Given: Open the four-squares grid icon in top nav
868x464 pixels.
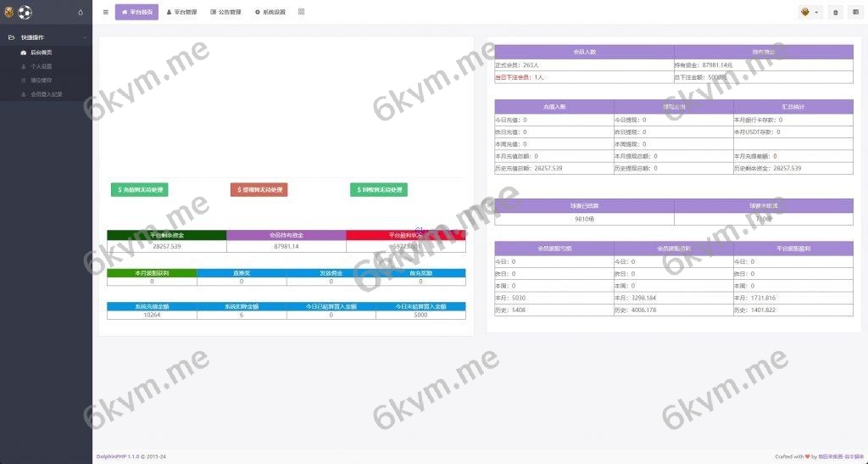Looking at the screenshot, I should 301,12.
